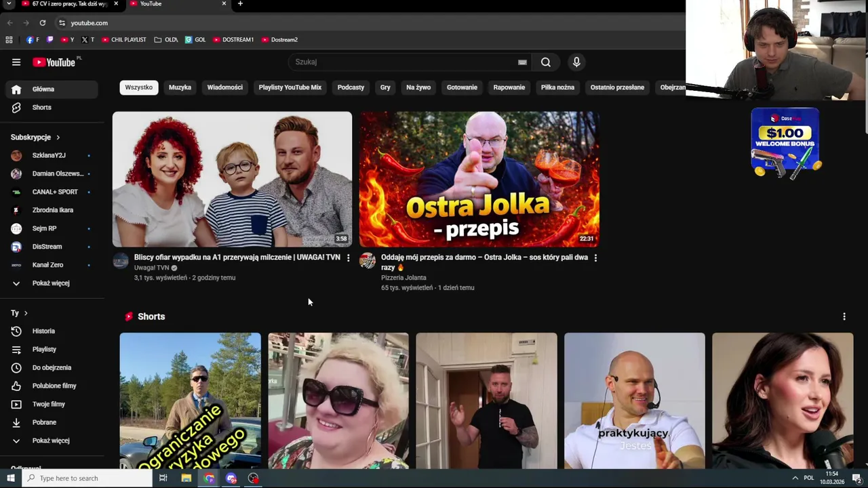Screen dimensions: 868x488
Task: Go to Główna home in sidebar
Action: click(x=52, y=89)
